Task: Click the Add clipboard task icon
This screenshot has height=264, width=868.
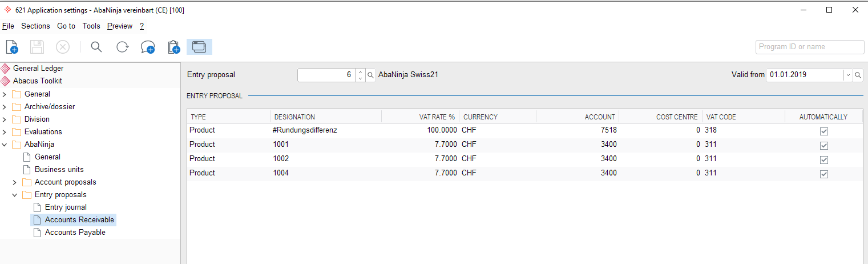Action: click(173, 47)
